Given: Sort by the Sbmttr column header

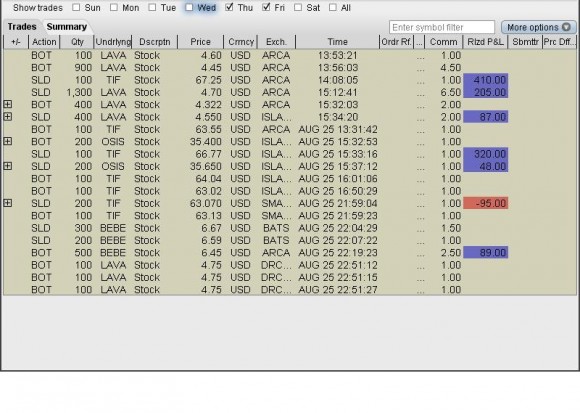Looking at the screenshot, I should (x=525, y=42).
